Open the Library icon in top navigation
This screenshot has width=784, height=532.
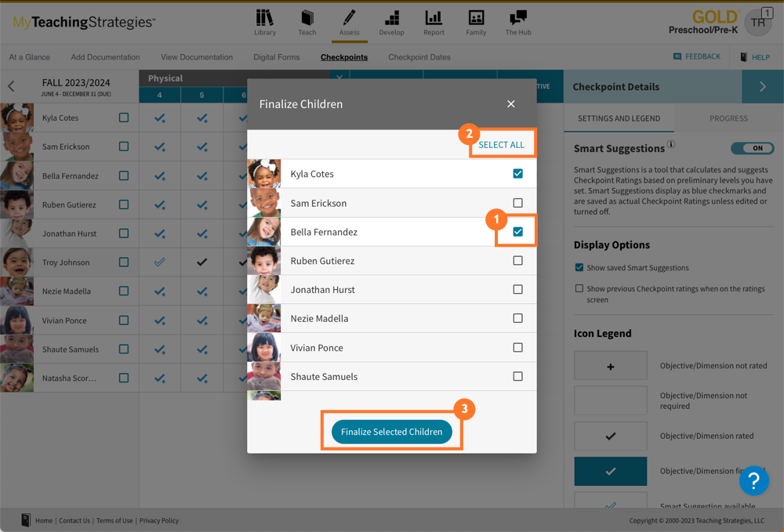(x=265, y=18)
